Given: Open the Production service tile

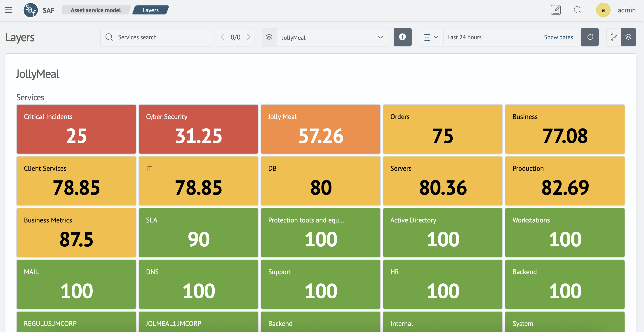Looking at the screenshot, I should point(565,181).
